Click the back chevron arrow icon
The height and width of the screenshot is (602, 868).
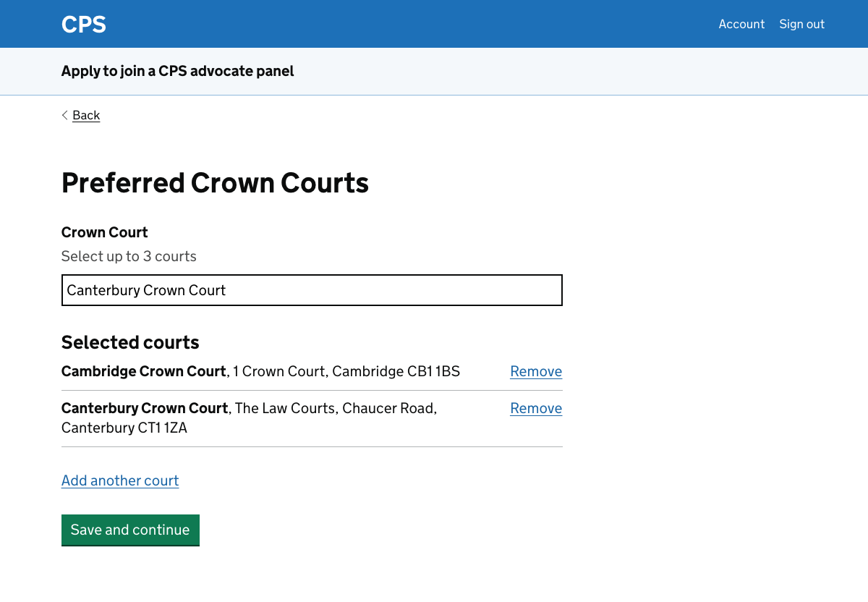tap(64, 115)
